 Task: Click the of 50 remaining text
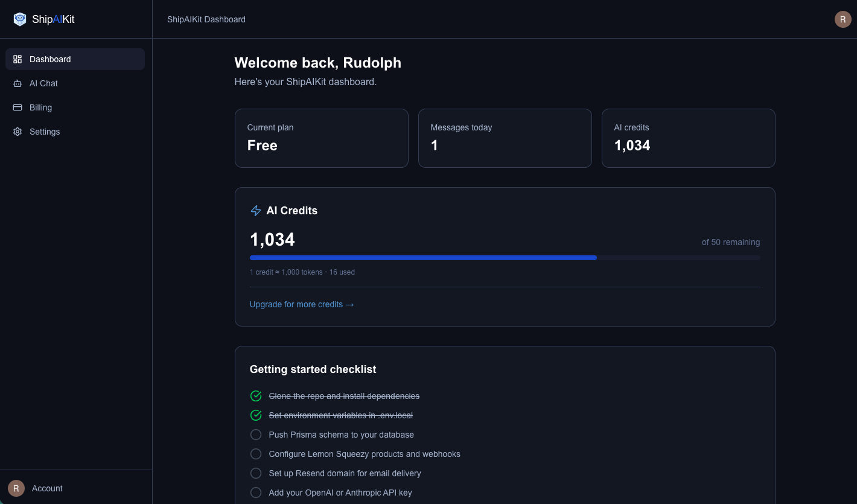[x=731, y=242]
